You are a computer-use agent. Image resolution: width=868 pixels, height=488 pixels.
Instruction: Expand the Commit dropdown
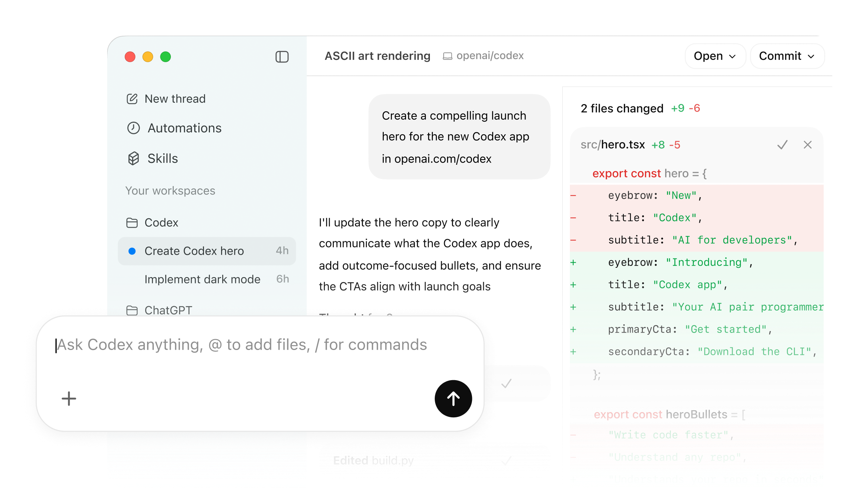[x=787, y=56]
